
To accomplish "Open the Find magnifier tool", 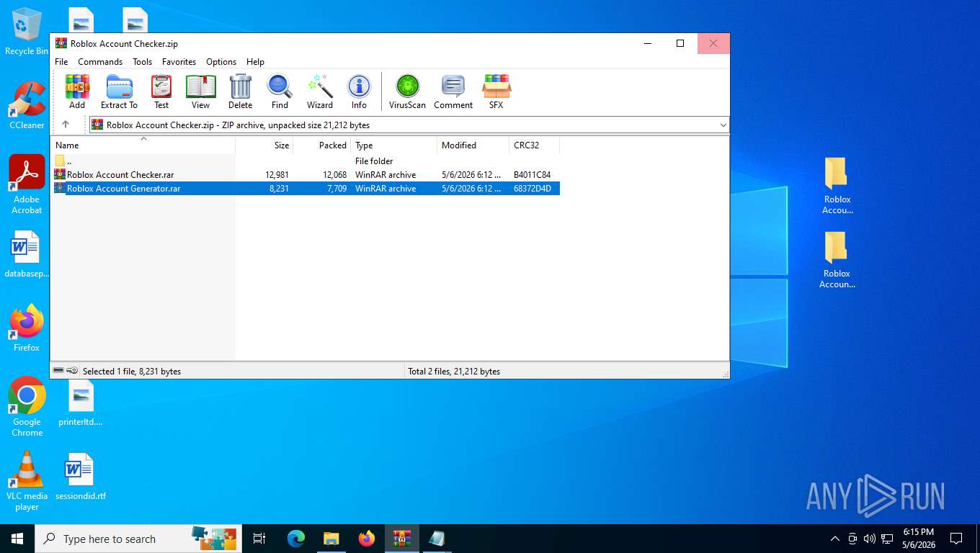I will (x=280, y=91).
